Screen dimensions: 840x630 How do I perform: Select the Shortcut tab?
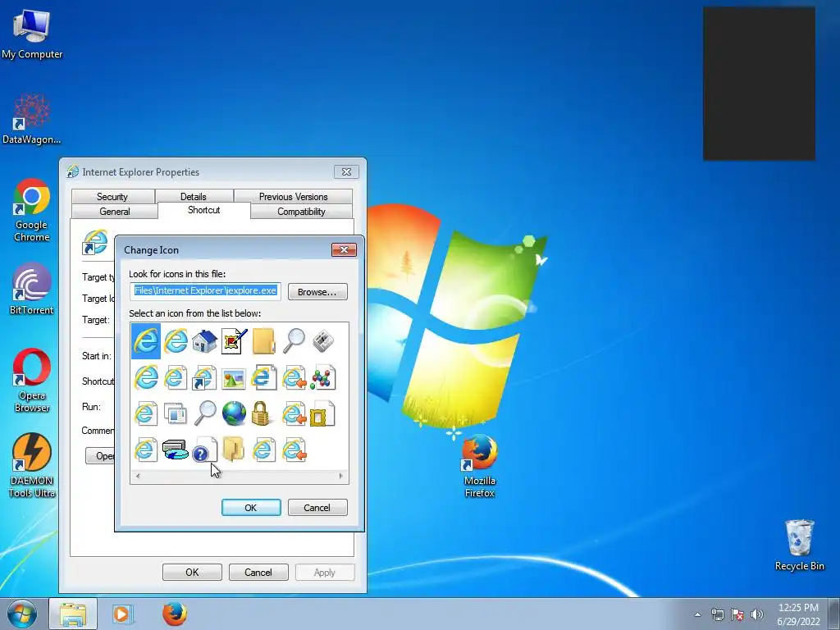point(203,210)
